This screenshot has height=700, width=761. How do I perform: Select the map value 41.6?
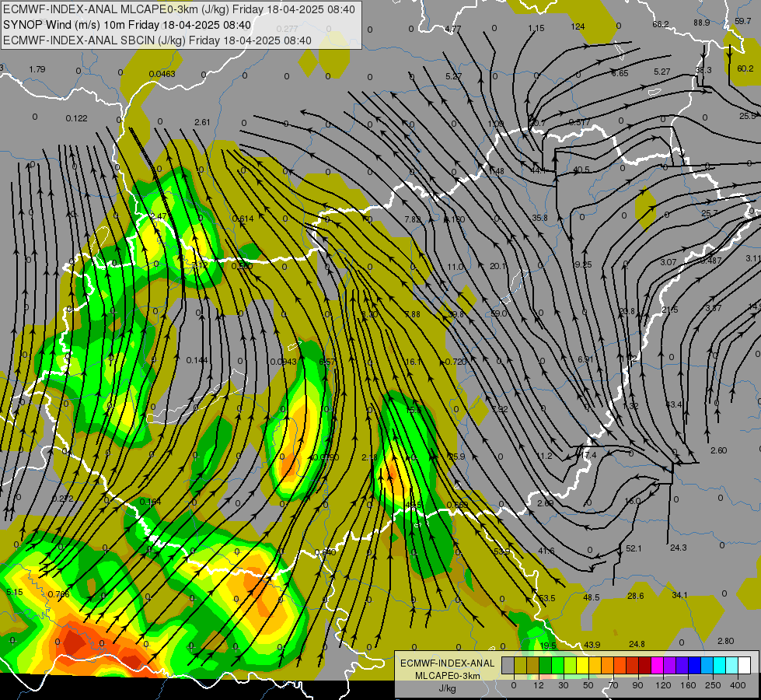pyautogui.click(x=546, y=551)
